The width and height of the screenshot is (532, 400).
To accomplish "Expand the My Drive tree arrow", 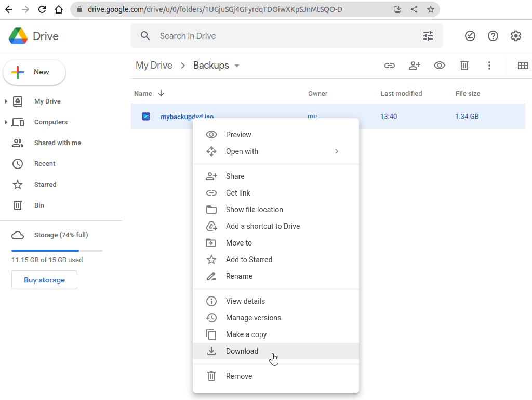I will point(6,101).
